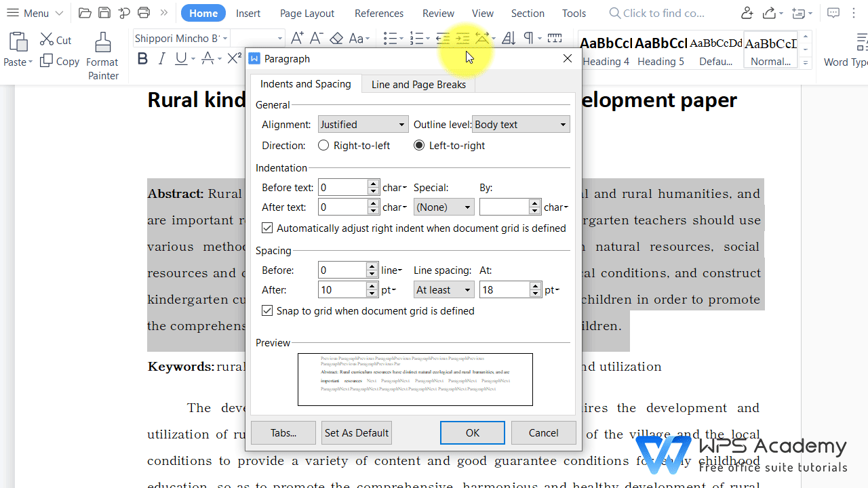
Task: Click the Tabs button
Action: (x=283, y=432)
